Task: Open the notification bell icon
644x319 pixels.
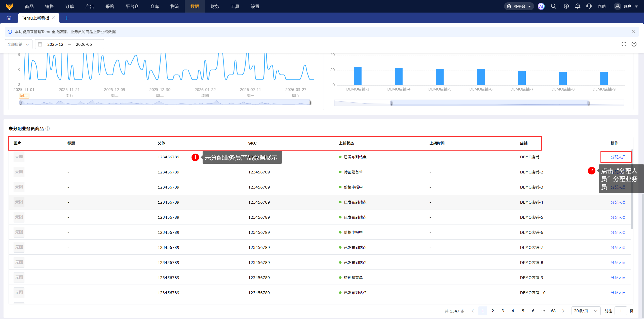Action: tap(578, 6)
